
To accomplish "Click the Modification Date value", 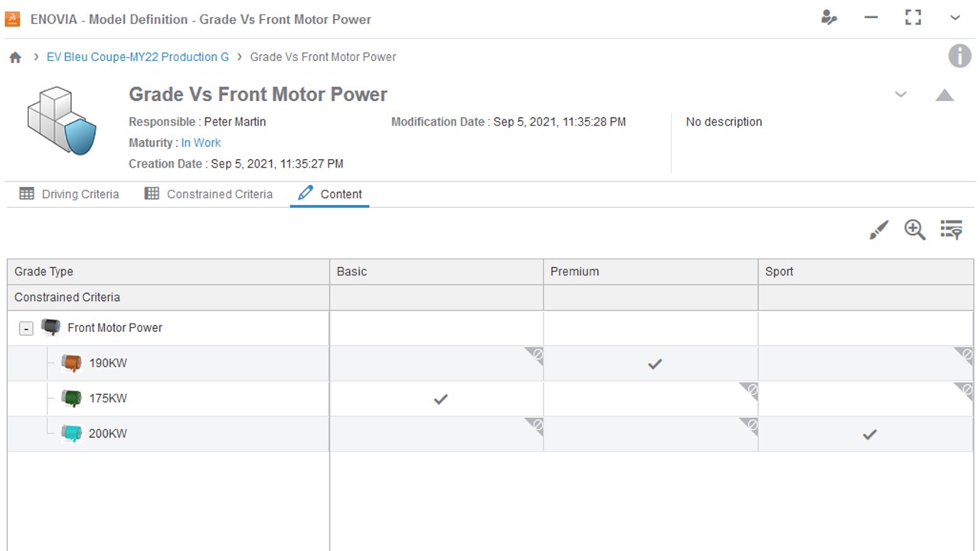I will click(560, 122).
